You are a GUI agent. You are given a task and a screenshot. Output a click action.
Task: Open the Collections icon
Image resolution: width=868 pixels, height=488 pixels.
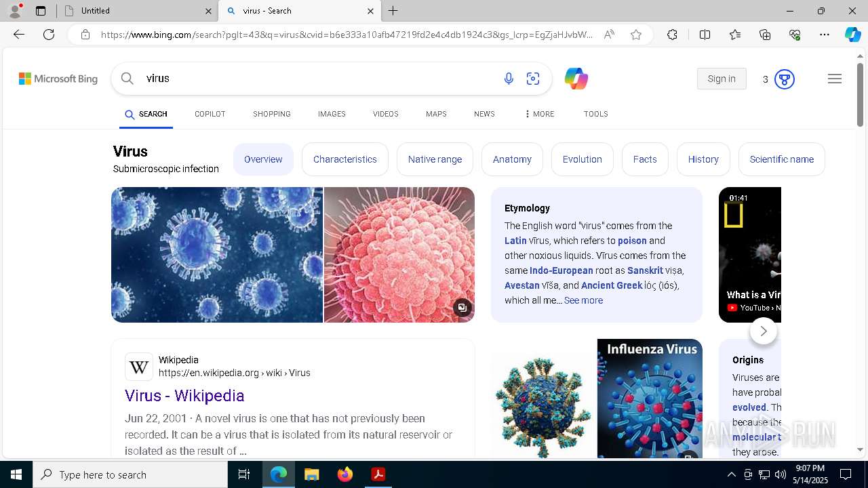[765, 35]
